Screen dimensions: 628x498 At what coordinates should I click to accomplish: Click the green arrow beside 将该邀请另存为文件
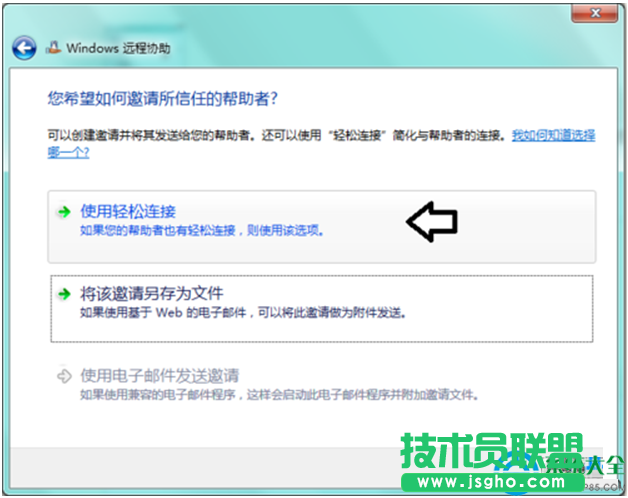pyautogui.click(x=64, y=294)
